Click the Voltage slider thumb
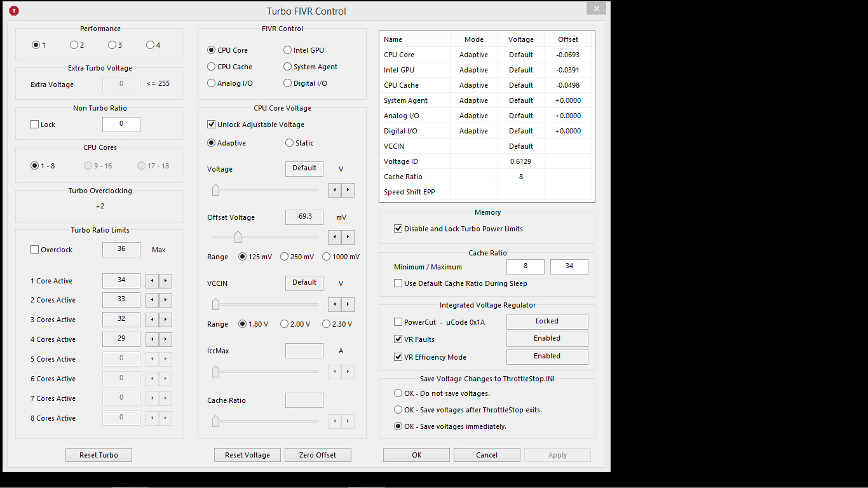This screenshot has height=488, width=868. tap(215, 190)
